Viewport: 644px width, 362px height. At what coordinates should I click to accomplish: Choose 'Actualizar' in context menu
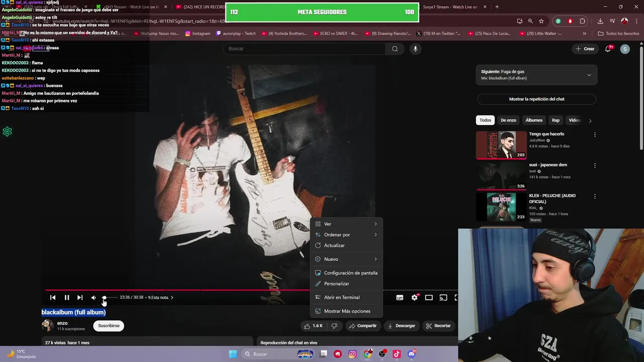pyautogui.click(x=346, y=245)
